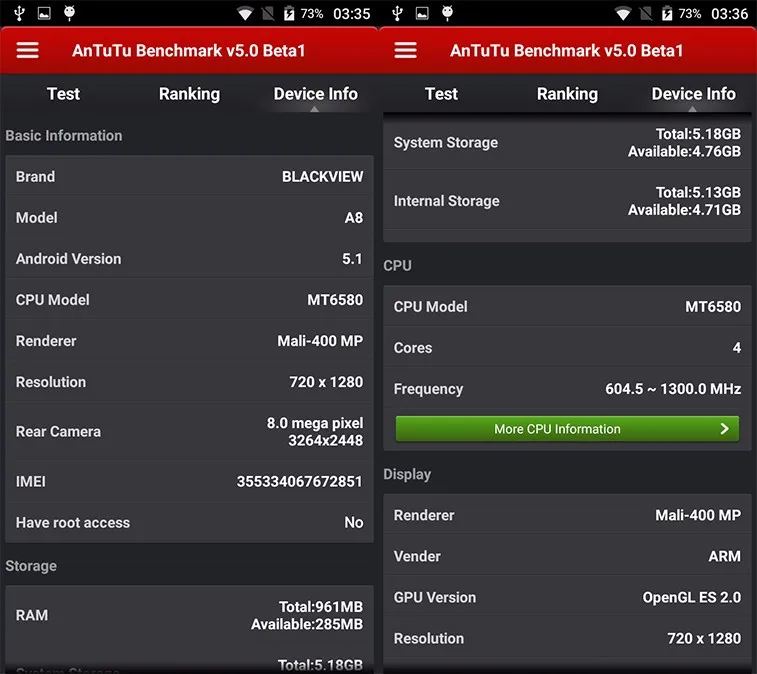
Task: Tap no-SIM icon in left status bar
Action: pyautogui.click(x=268, y=14)
